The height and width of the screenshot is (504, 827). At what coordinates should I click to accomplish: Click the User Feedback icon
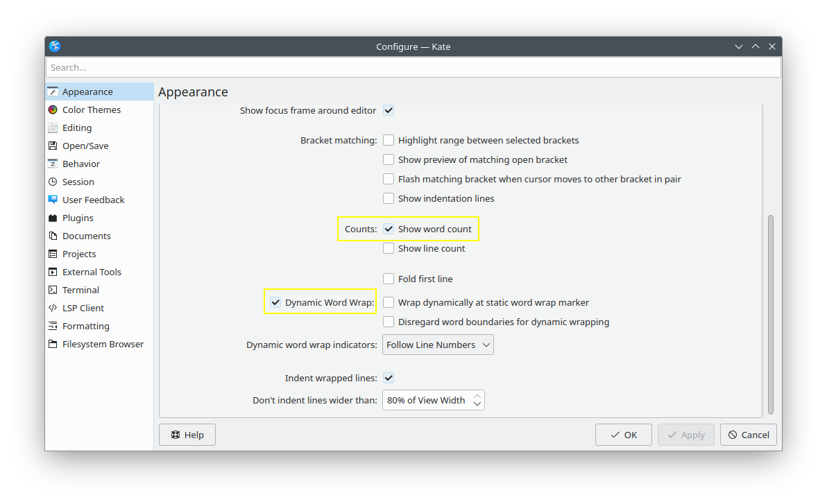pyautogui.click(x=53, y=200)
